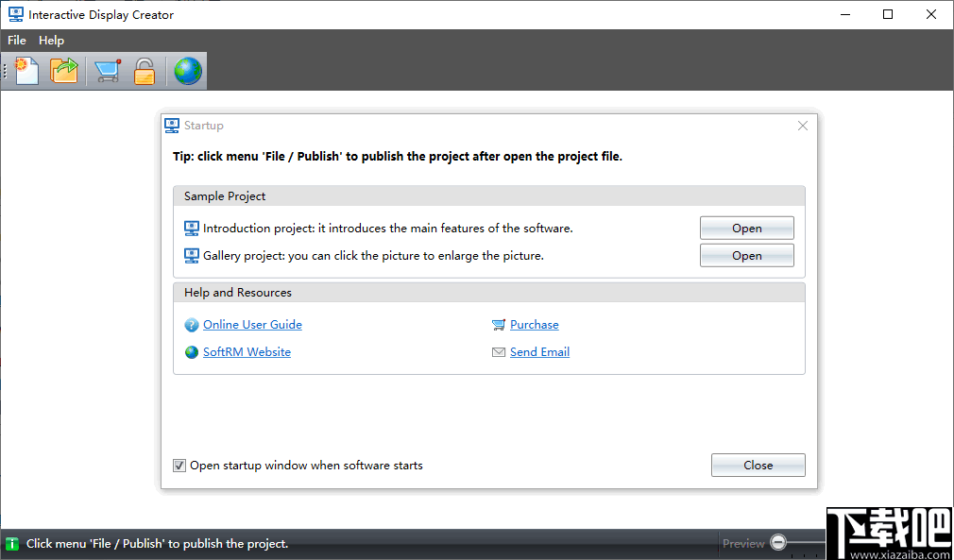Open the File menu
The width and height of the screenshot is (954, 560).
tap(17, 41)
